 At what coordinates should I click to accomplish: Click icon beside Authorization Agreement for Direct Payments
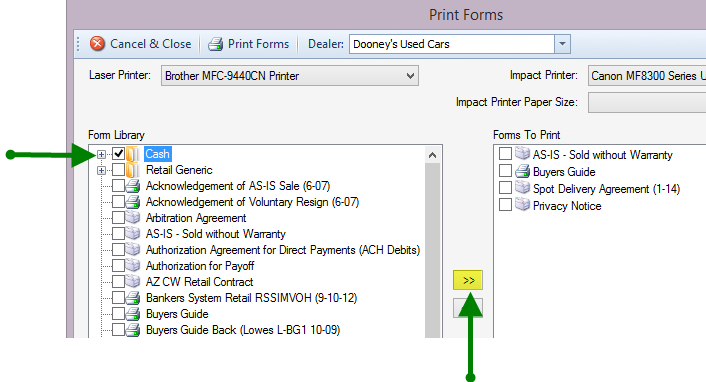(133, 250)
